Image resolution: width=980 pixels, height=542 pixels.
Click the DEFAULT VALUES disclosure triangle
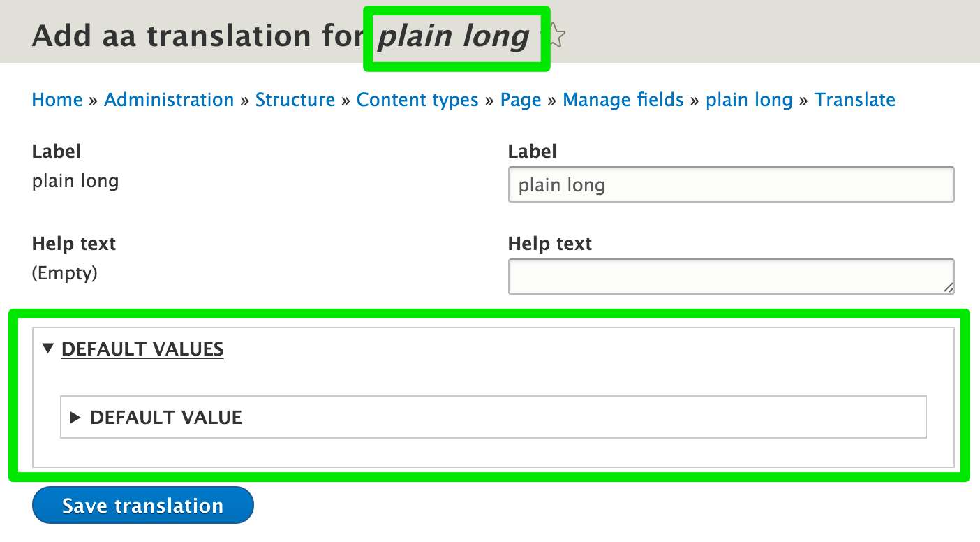47,349
